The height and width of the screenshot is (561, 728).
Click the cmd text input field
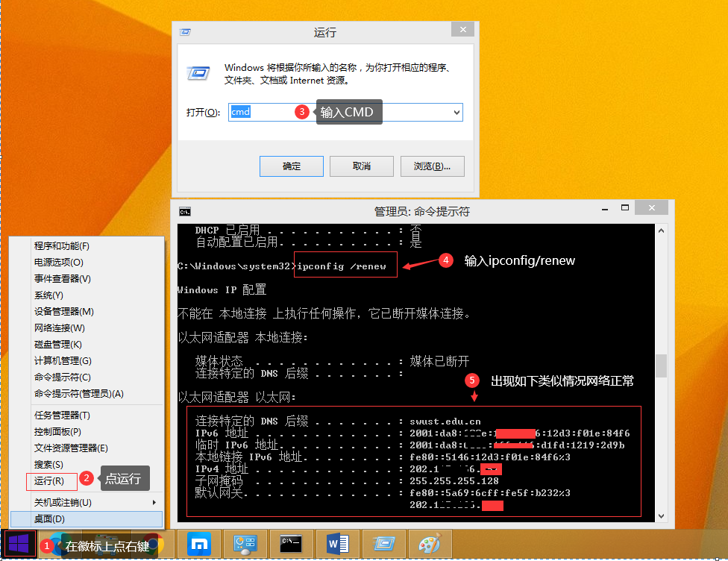pos(345,113)
